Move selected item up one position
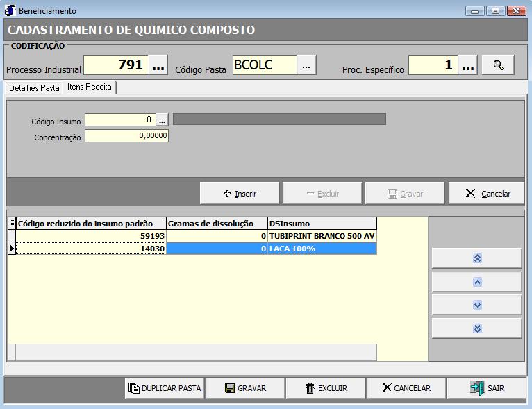 pos(476,282)
